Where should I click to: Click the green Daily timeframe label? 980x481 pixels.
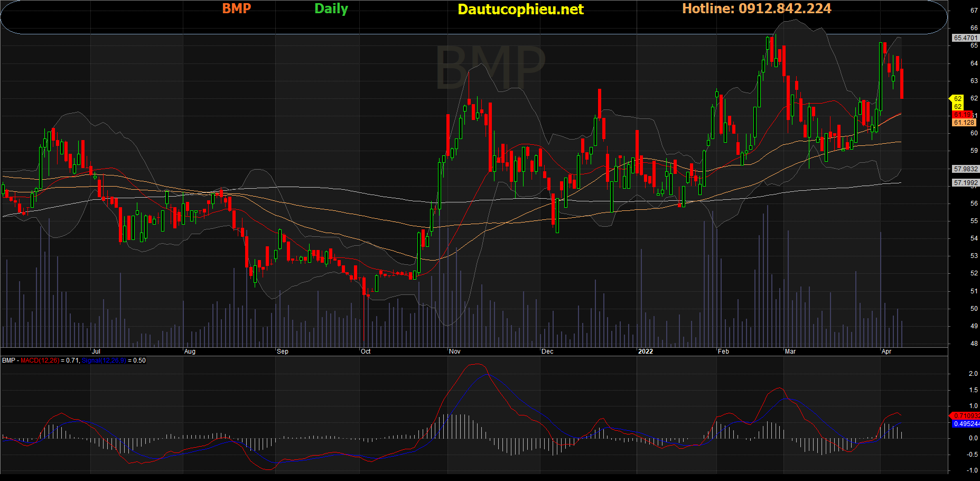tap(331, 9)
